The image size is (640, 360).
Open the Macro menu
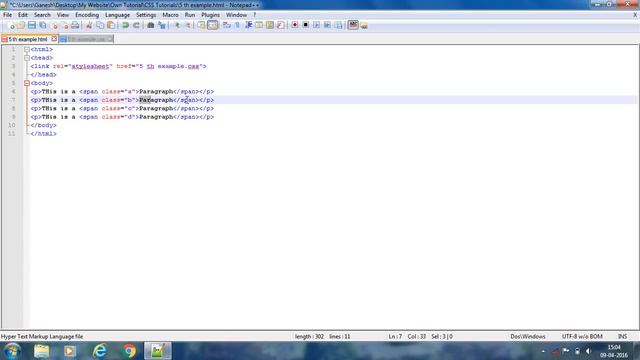point(170,15)
